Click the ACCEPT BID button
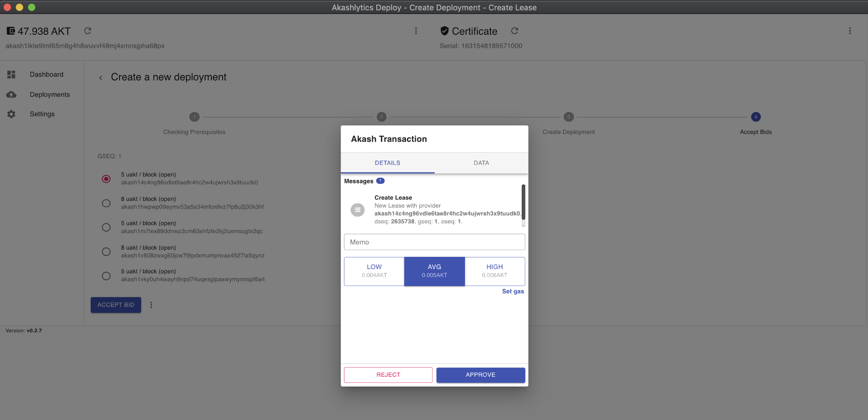 (116, 305)
